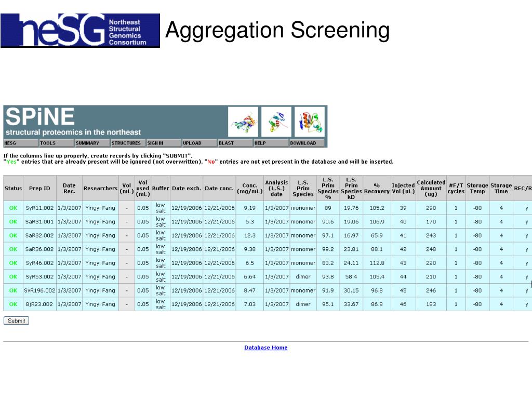
Task: Click the Prep ID column header
Action: (x=39, y=188)
